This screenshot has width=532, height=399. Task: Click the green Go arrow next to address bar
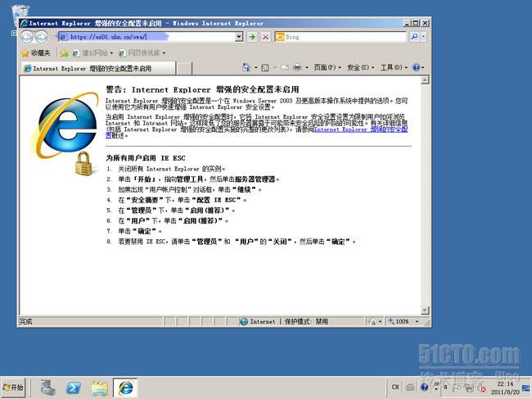click(x=252, y=37)
